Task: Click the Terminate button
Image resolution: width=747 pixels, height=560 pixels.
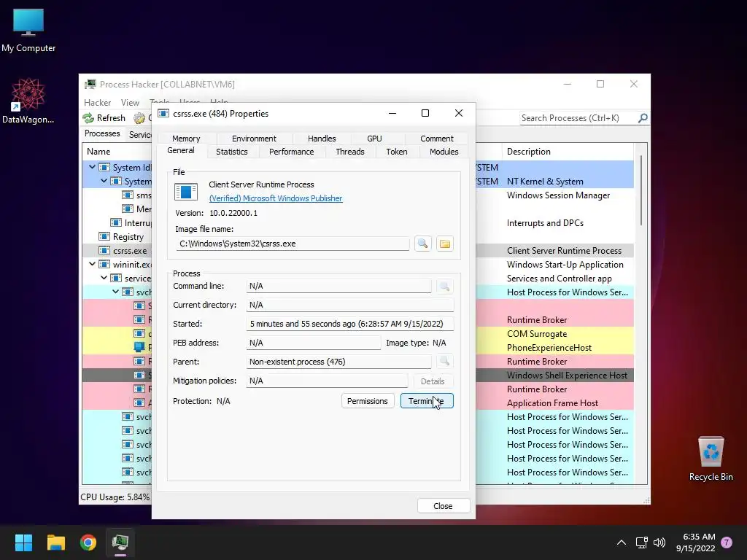Action: click(x=427, y=401)
